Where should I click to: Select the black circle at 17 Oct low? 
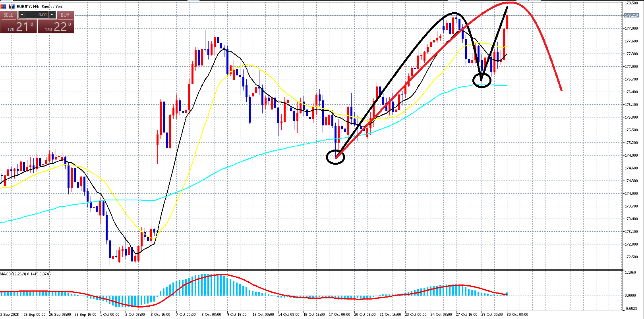[x=335, y=157]
